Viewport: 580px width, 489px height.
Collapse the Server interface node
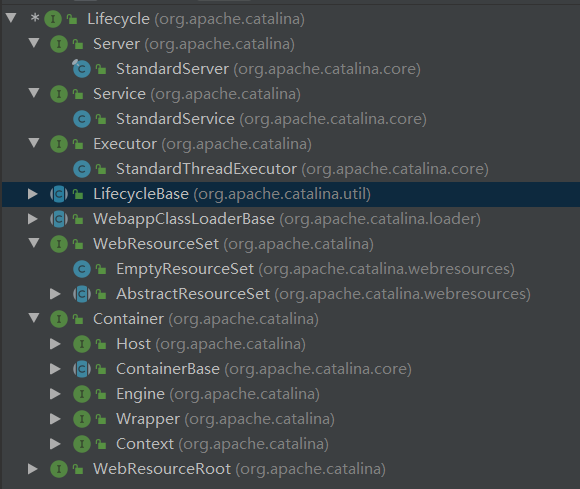tap(34, 43)
